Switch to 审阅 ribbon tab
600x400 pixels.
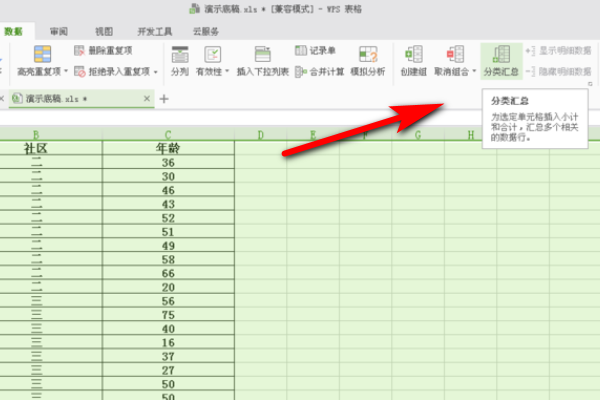click(59, 31)
